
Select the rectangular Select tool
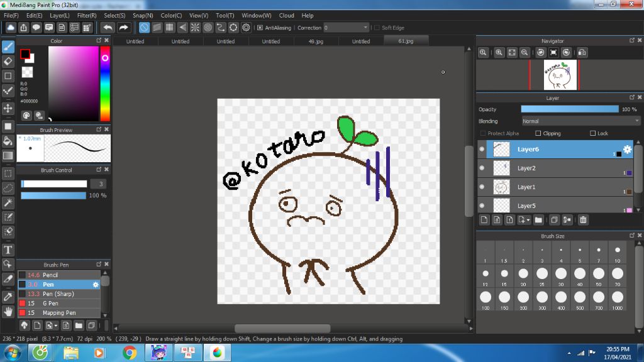point(8,173)
